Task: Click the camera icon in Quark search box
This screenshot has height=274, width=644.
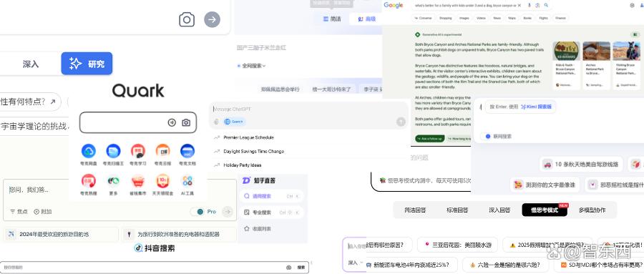Action: (x=186, y=122)
